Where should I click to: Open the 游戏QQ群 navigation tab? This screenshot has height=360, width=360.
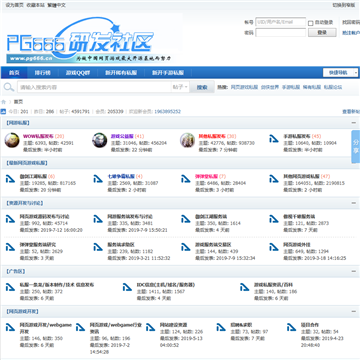[x=78, y=73]
